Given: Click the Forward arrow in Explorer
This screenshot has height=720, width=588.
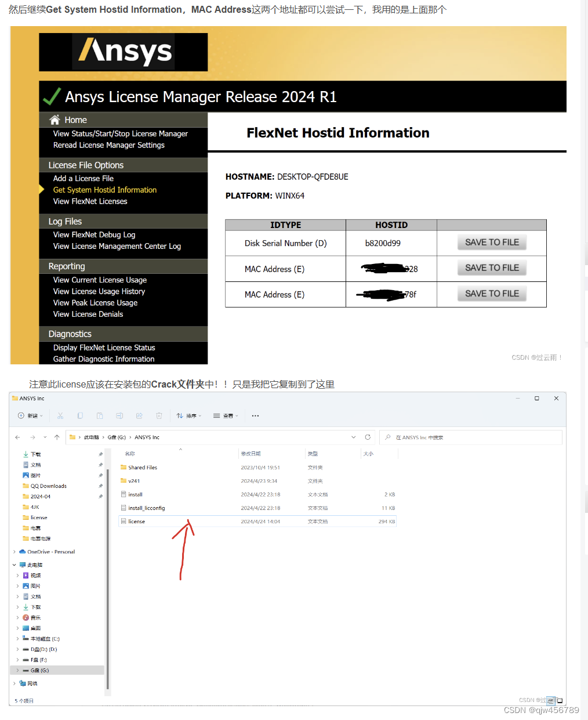Looking at the screenshot, I should coord(32,437).
